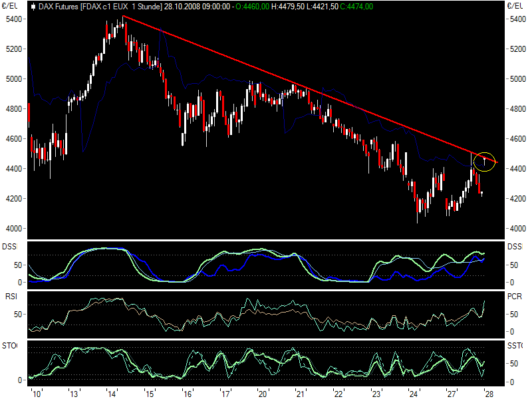Image resolution: width=532 pixels, height=399 pixels.
Task: Click the open value O:4460,00
Action: [253, 7]
